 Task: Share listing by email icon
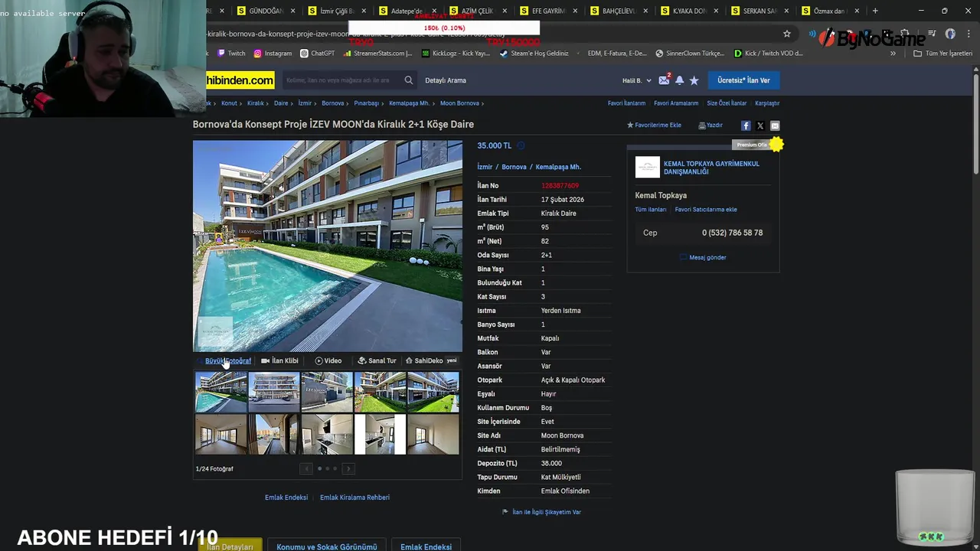775,126
